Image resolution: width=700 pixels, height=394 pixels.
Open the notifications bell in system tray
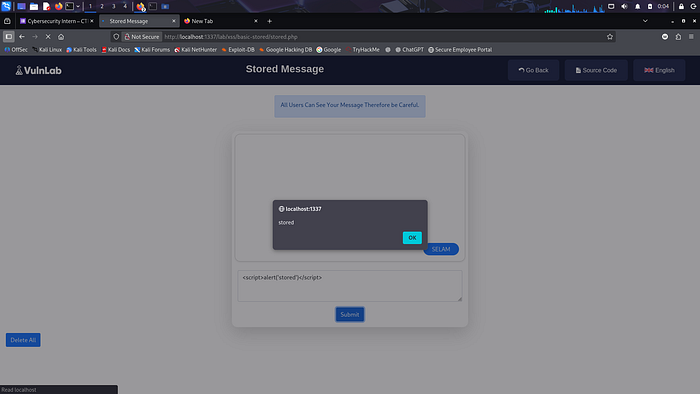(x=637, y=6)
